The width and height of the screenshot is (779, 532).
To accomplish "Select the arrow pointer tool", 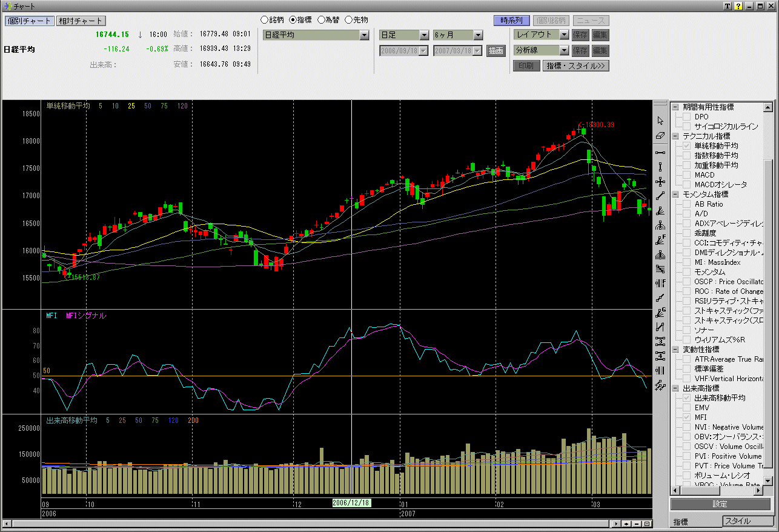I will (660, 121).
